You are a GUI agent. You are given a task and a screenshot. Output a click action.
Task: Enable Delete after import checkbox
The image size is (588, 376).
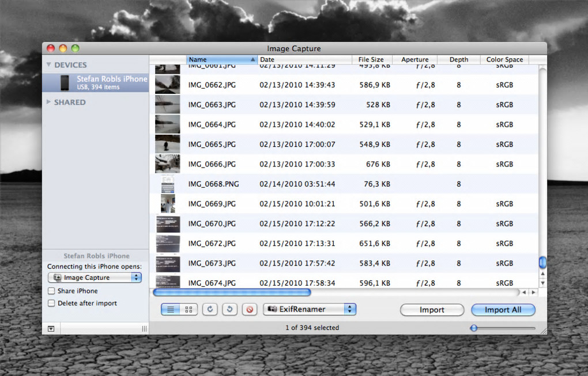51,303
